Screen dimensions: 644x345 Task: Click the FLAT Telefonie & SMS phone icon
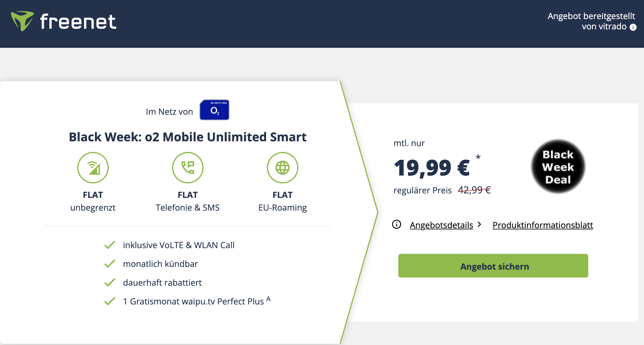(188, 168)
